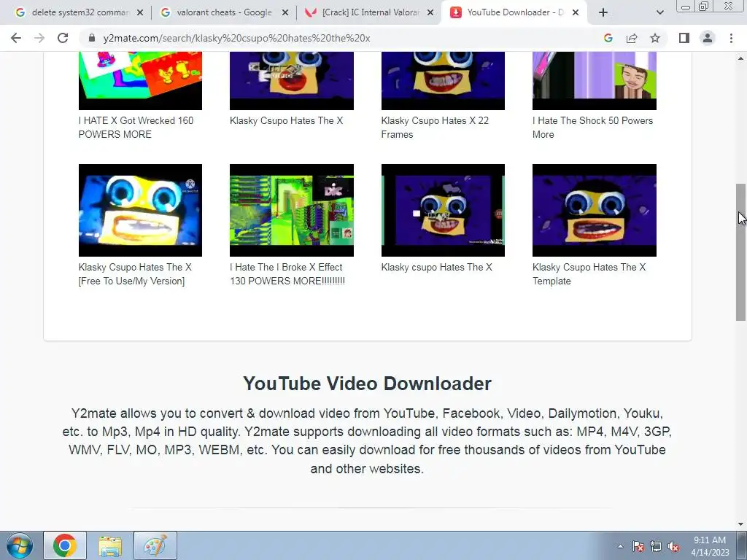Image resolution: width=747 pixels, height=560 pixels.
Task: Click the muted volume tray icon
Action: tap(673, 547)
